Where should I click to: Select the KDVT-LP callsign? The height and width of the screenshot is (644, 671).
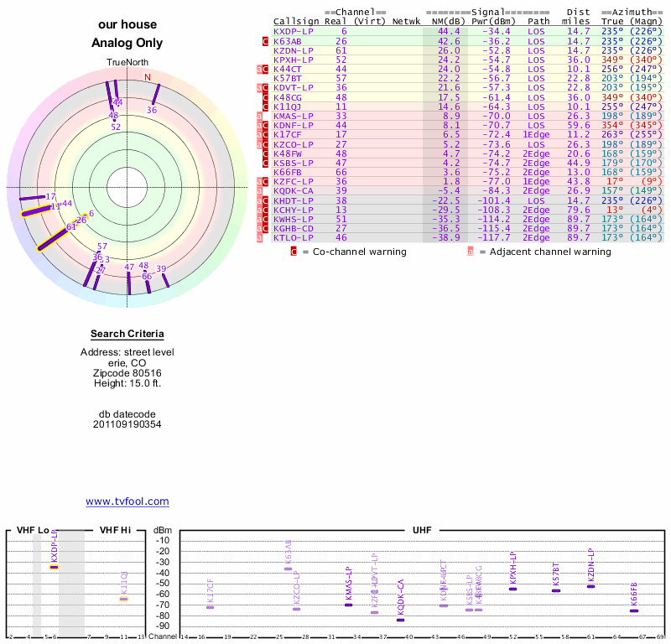(293, 88)
